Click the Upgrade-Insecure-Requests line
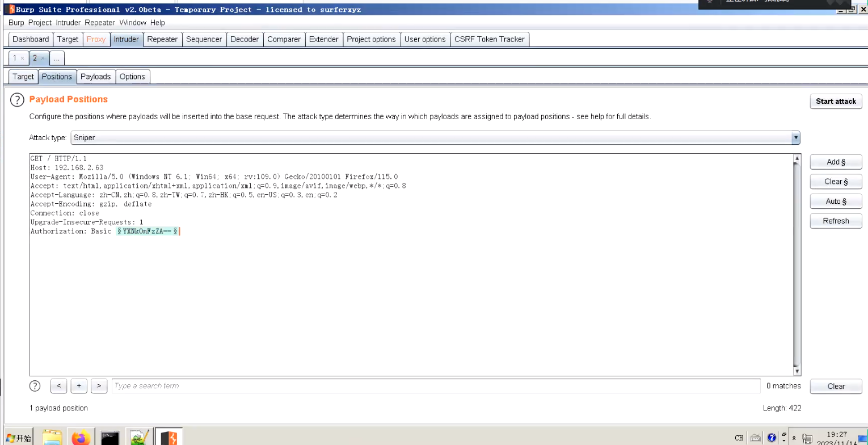This screenshot has width=868, height=445. [x=87, y=222]
